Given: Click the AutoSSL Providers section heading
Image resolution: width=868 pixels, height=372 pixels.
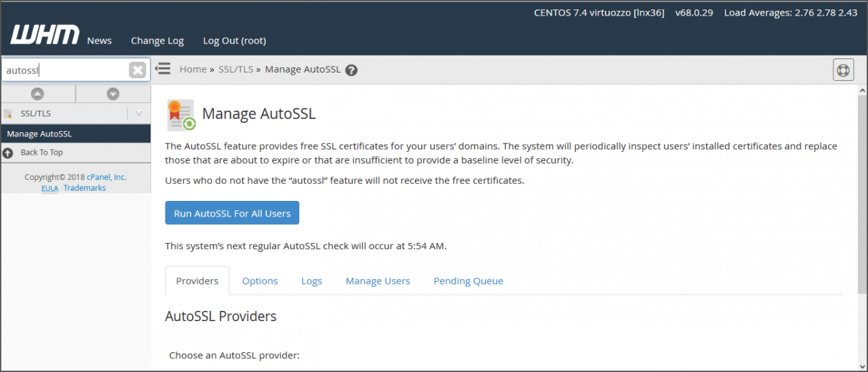Looking at the screenshot, I should pyautogui.click(x=220, y=316).
